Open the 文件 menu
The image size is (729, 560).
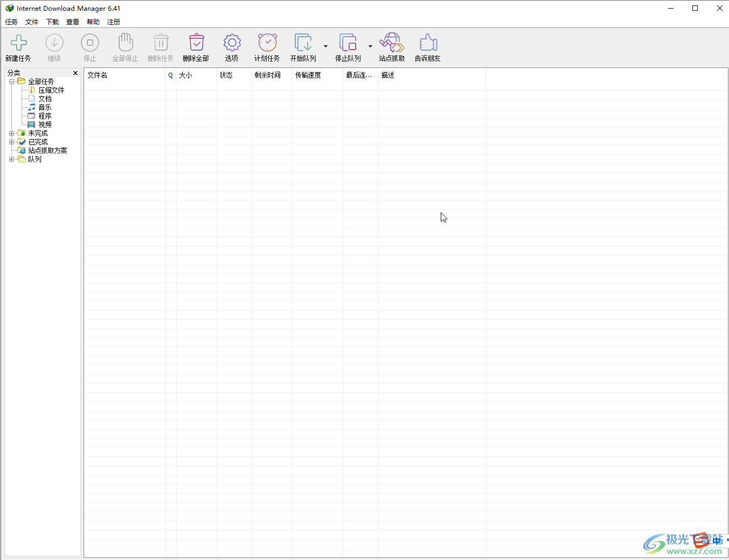point(32,22)
